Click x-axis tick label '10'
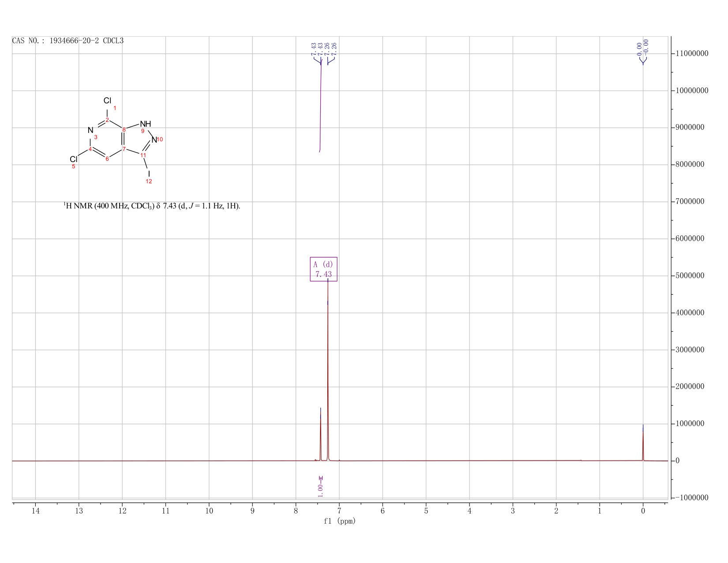 click(209, 511)
